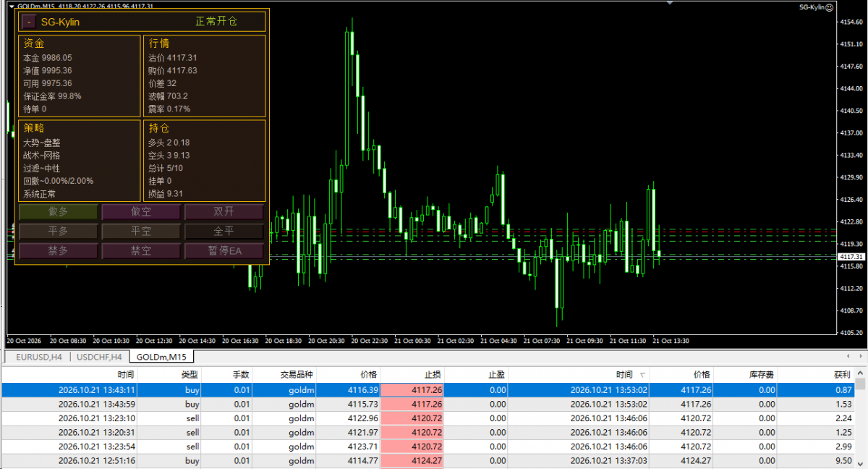The image size is (868, 469).
Task: Toggle the 暂停EA button
Action: coord(224,251)
